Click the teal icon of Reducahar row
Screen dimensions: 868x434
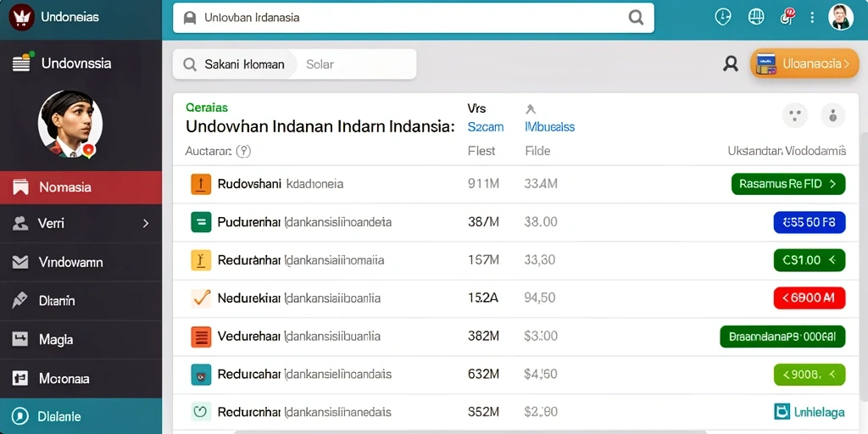[201, 374]
